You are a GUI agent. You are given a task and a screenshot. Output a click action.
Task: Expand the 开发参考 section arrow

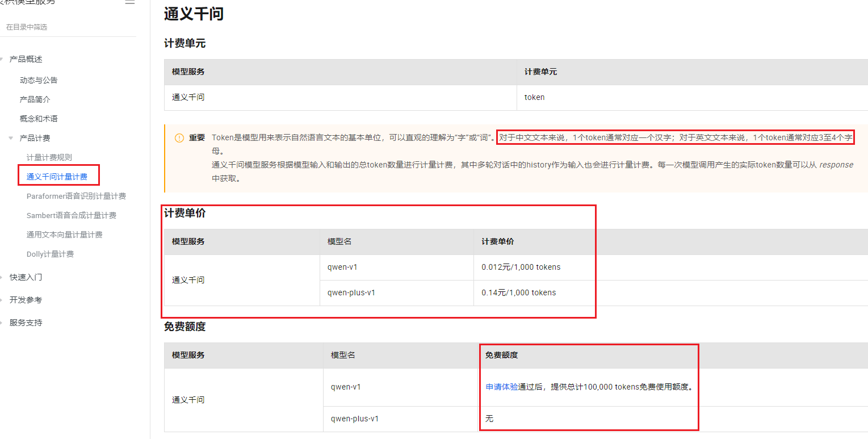click(x=2, y=300)
